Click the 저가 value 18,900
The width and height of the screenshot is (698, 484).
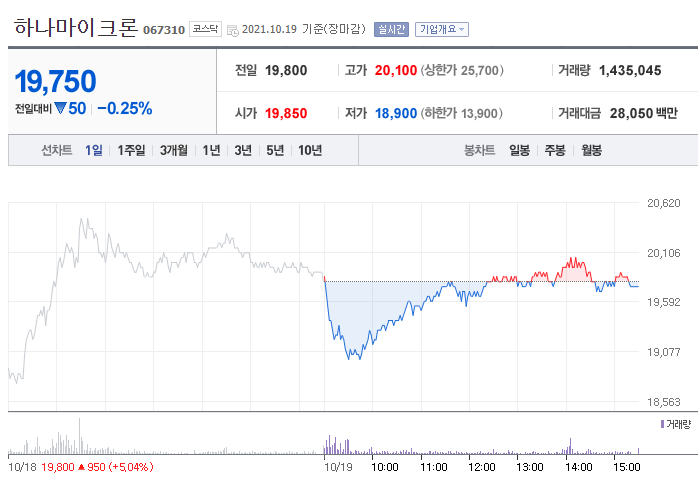click(x=396, y=114)
